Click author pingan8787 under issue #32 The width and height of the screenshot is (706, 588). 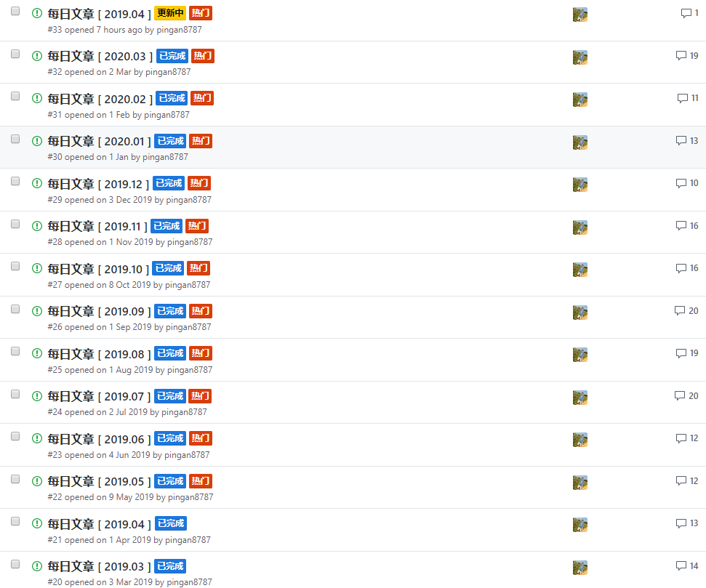168,72
